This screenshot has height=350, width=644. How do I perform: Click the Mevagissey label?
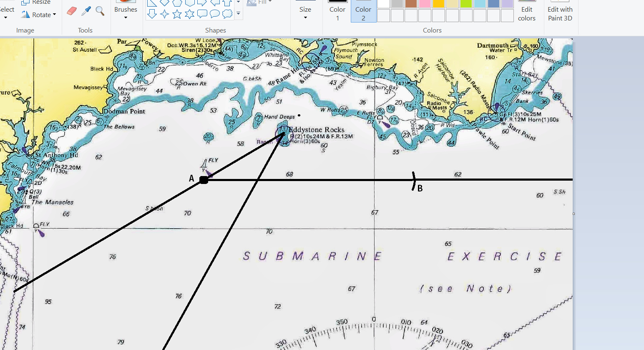pos(88,87)
